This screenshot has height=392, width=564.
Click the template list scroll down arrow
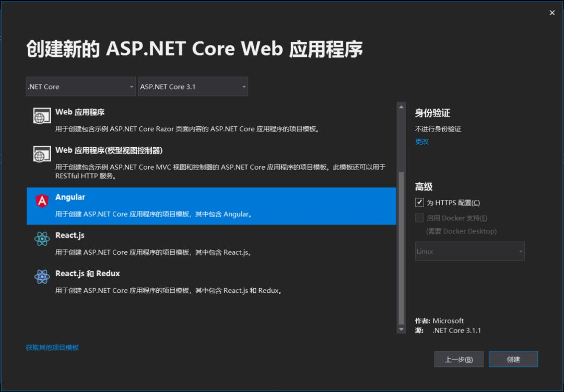coord(401,329)
